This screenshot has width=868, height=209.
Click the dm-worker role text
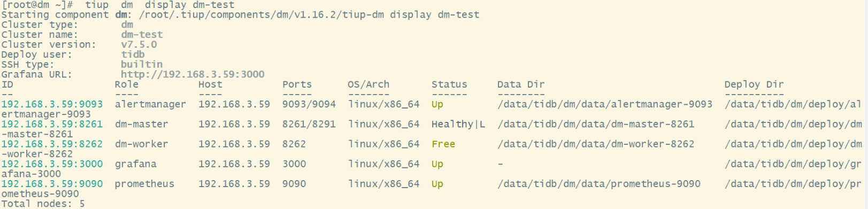pos(141,144)
